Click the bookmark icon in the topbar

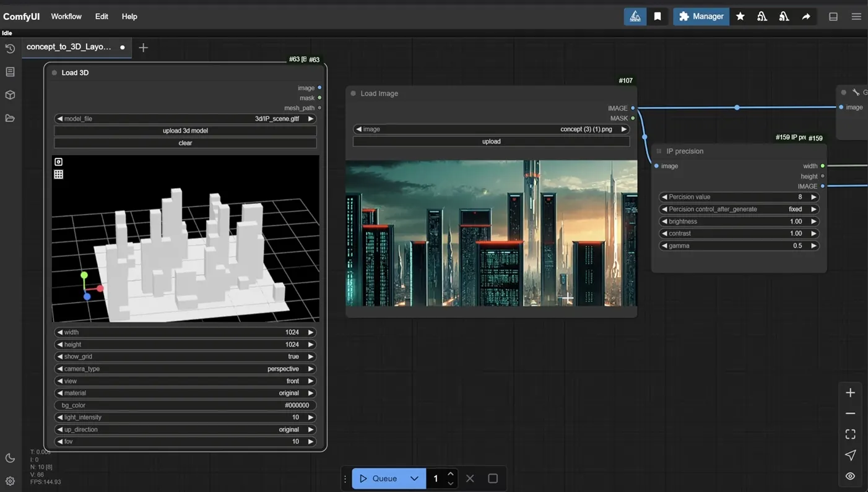(657, 16)
